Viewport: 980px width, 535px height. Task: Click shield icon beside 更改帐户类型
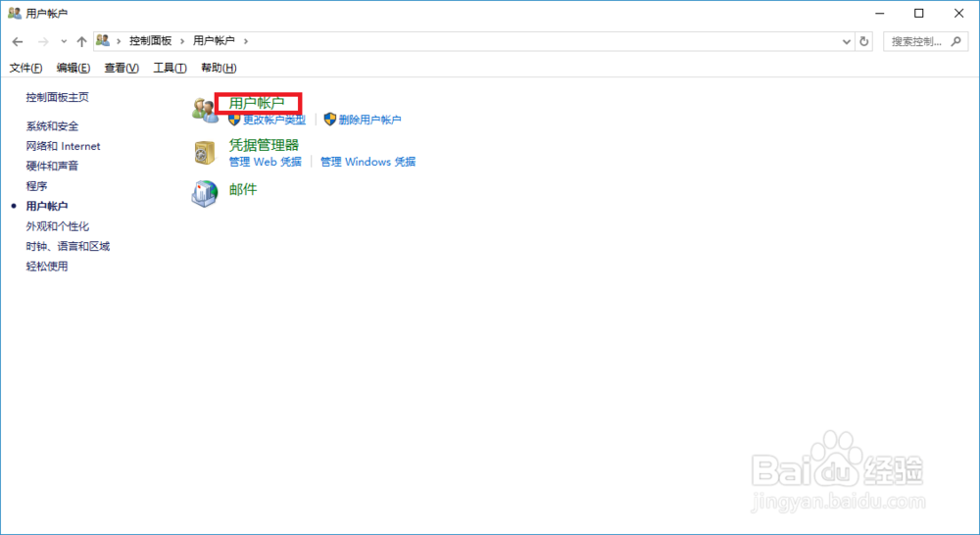[234, 120]
